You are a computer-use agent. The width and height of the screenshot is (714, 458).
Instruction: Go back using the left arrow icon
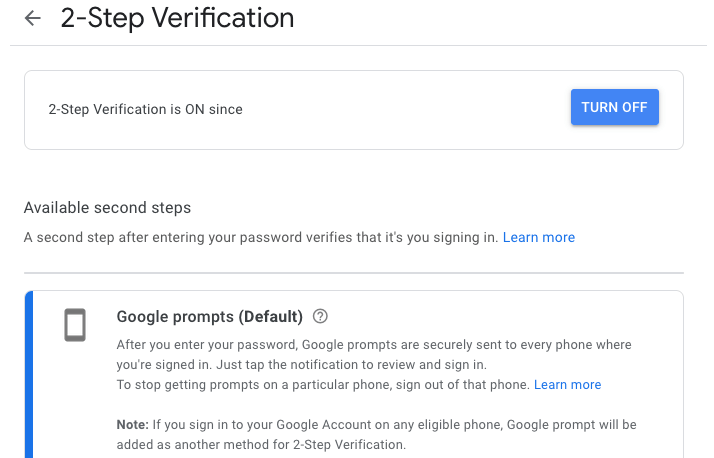click(33, 18)
